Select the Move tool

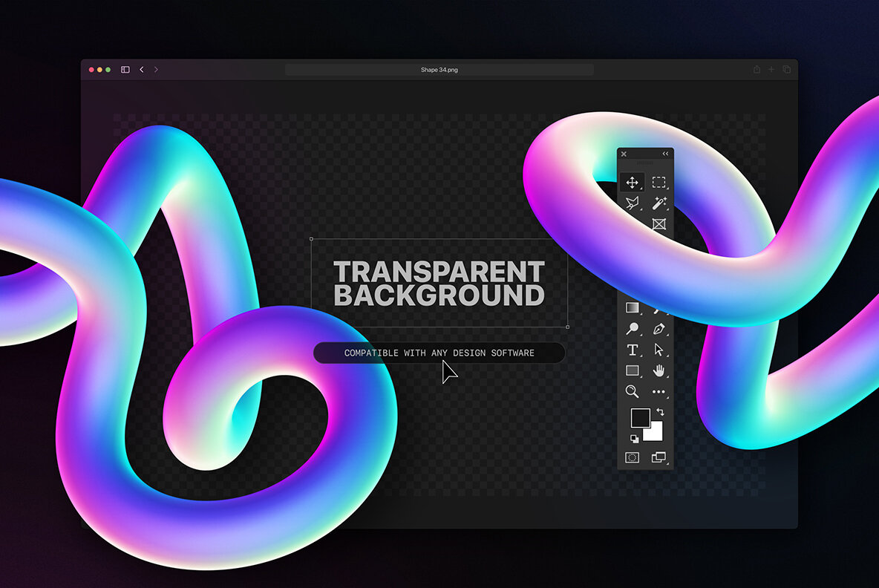tap(633, 183)
